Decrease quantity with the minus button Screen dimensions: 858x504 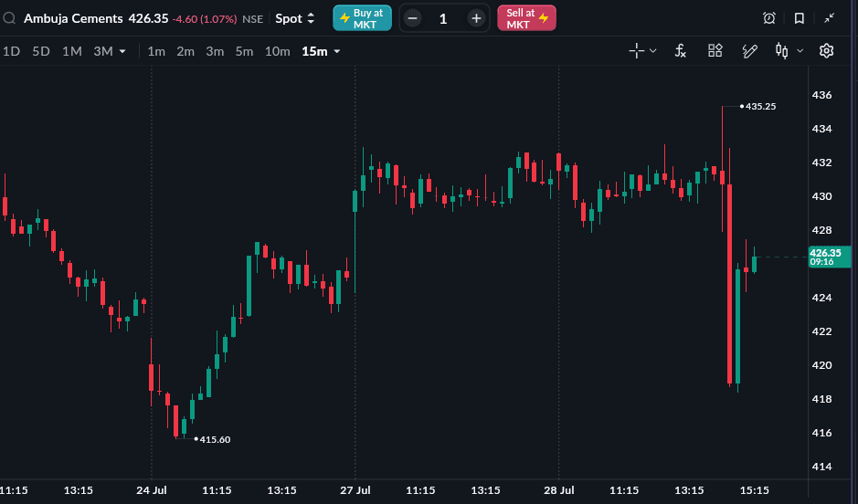click(413, 18)
